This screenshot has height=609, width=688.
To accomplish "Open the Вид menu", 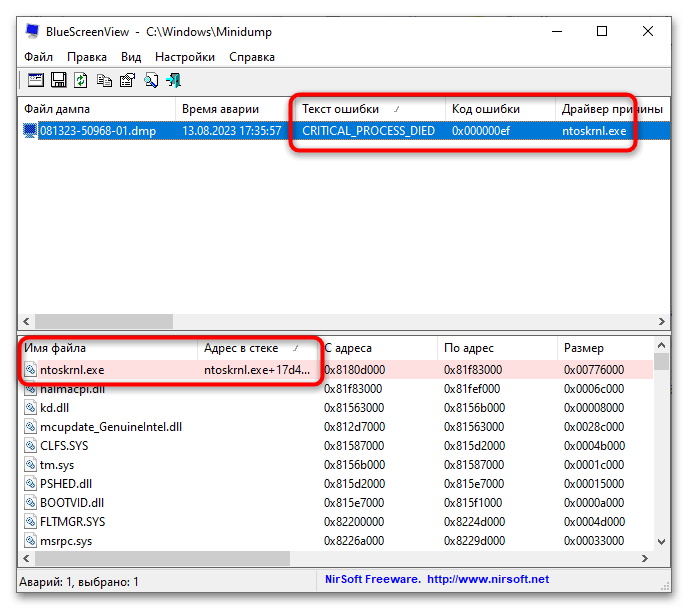I will point(131,57).
